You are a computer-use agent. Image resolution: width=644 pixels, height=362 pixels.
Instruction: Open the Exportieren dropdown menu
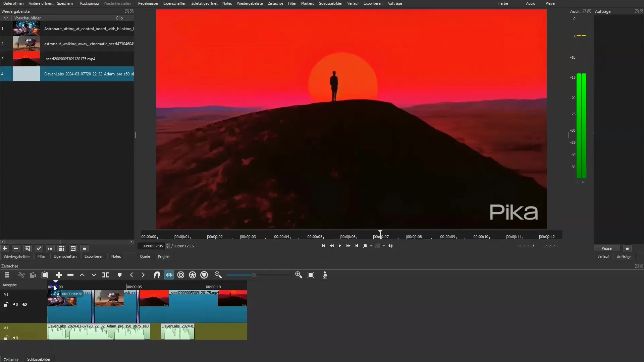click(372, 4)
